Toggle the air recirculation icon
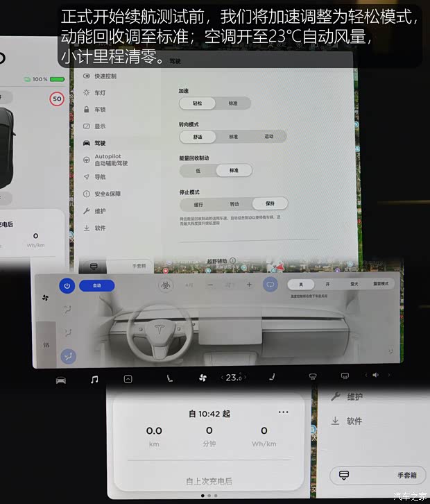The width and height of the screenshot is (430, 504). click(x=270, y=285)
